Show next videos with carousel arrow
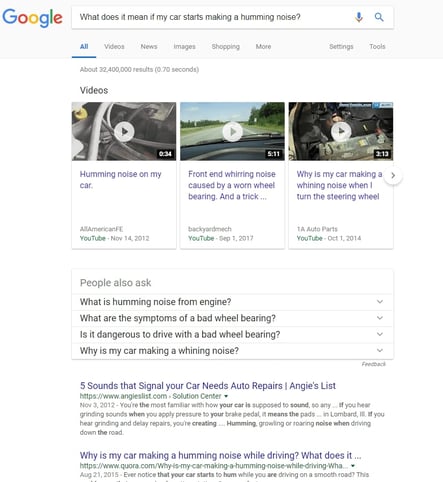This screenshot has width=443, height=482. [393, 175]
